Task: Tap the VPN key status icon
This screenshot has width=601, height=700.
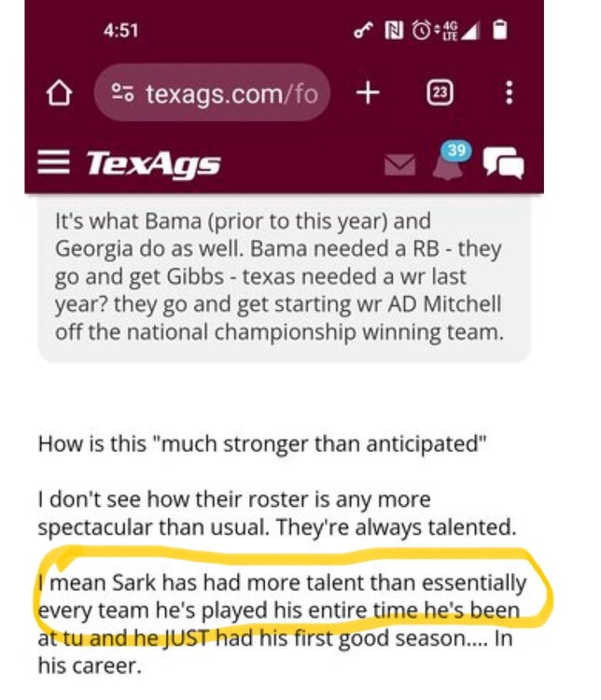Action: click(x=362, y=31)
